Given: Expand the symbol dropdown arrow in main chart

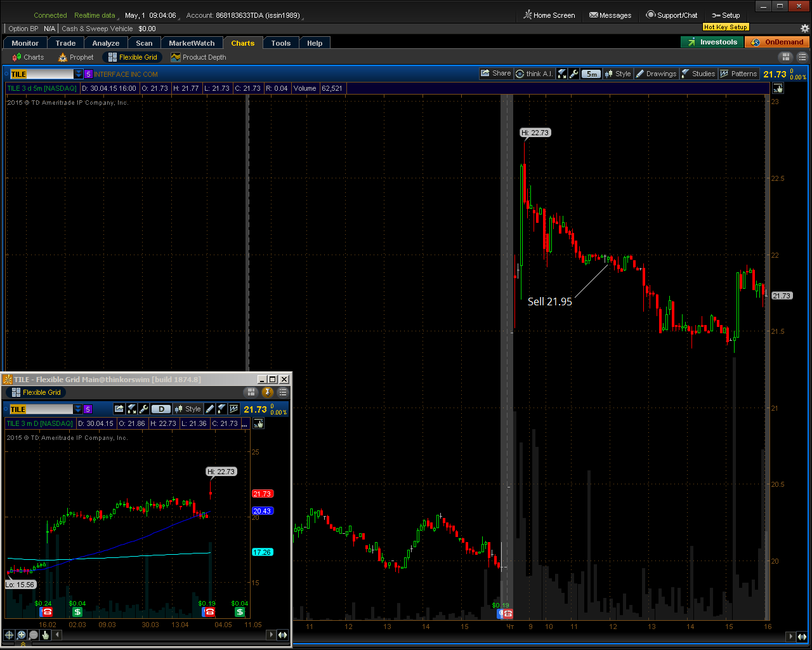Looking at the screenshot, I should click(79, 74).
